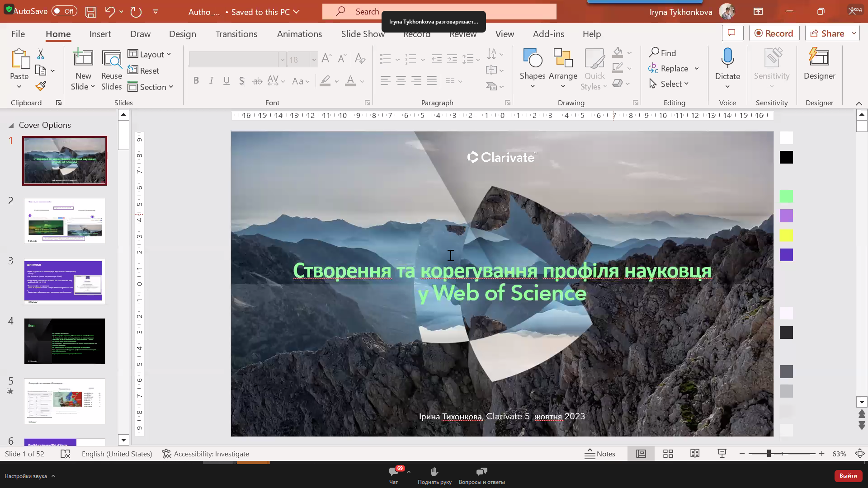This screenshot has height=488, width=868.
Task: Open Share button dropdown arrow
Action: point(854,33)
